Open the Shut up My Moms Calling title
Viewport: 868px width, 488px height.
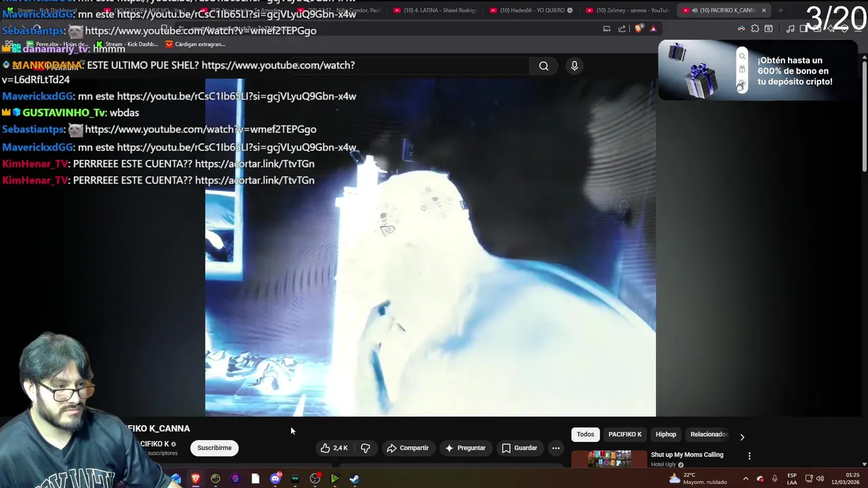687,455
